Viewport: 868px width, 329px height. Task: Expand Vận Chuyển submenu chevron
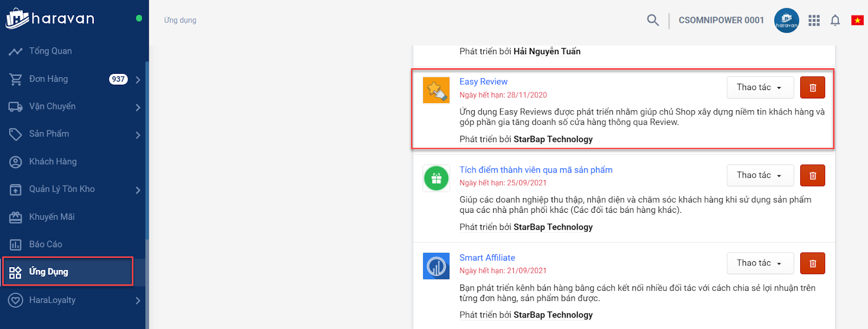pyautogui.click(x=138, y=107)
